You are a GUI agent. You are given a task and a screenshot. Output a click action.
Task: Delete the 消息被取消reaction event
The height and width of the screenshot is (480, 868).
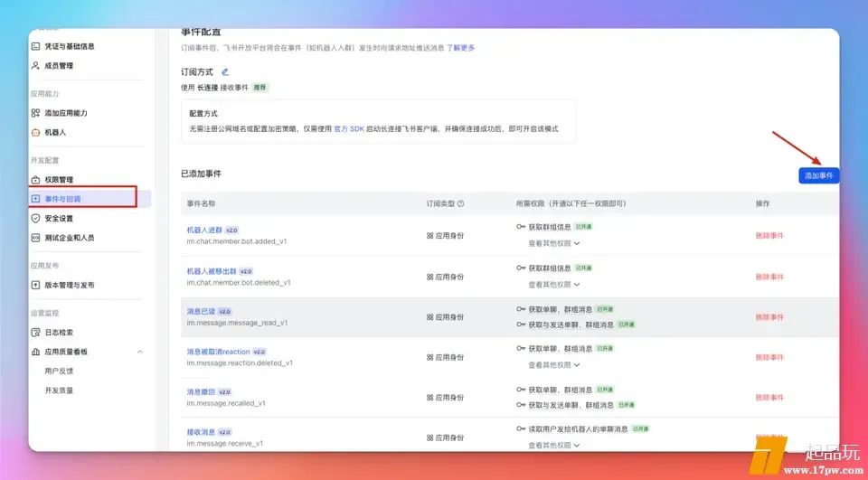click(x=769, y=358)
